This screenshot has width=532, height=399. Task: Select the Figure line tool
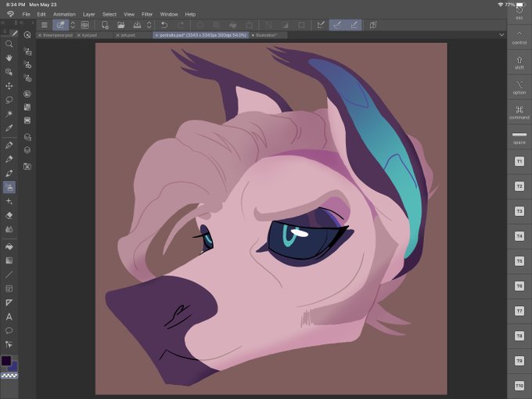coord(9,275)
